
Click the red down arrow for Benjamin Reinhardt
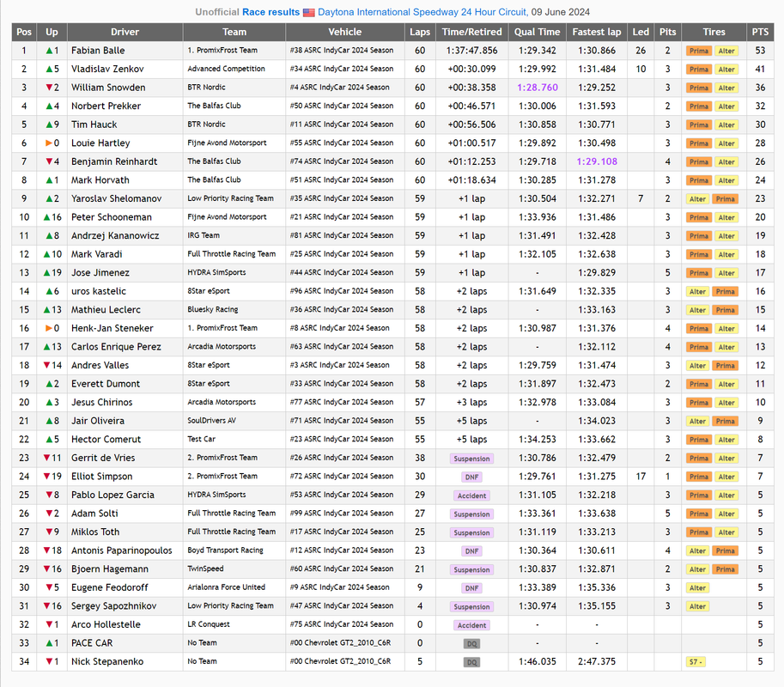coord(49,161)
